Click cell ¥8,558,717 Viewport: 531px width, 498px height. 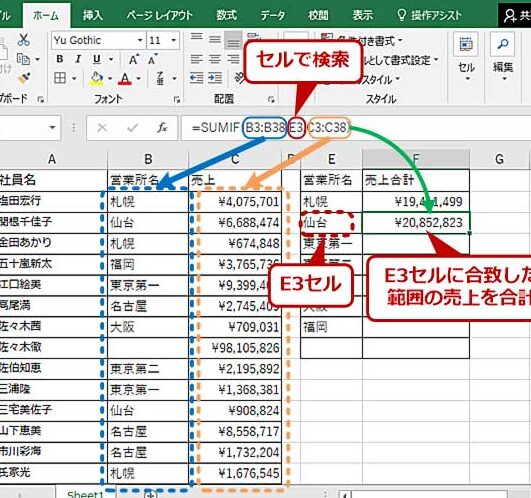(235, 432)
